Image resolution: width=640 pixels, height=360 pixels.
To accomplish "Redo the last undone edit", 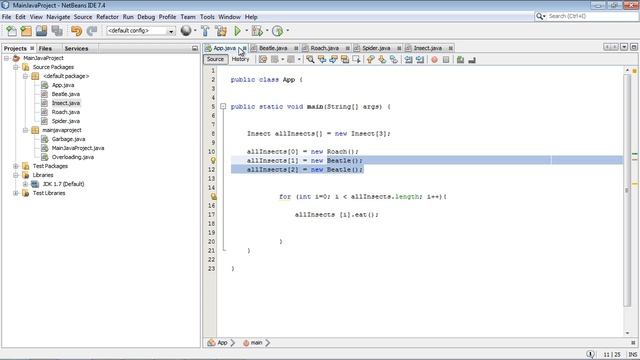I will click(92, 31).
